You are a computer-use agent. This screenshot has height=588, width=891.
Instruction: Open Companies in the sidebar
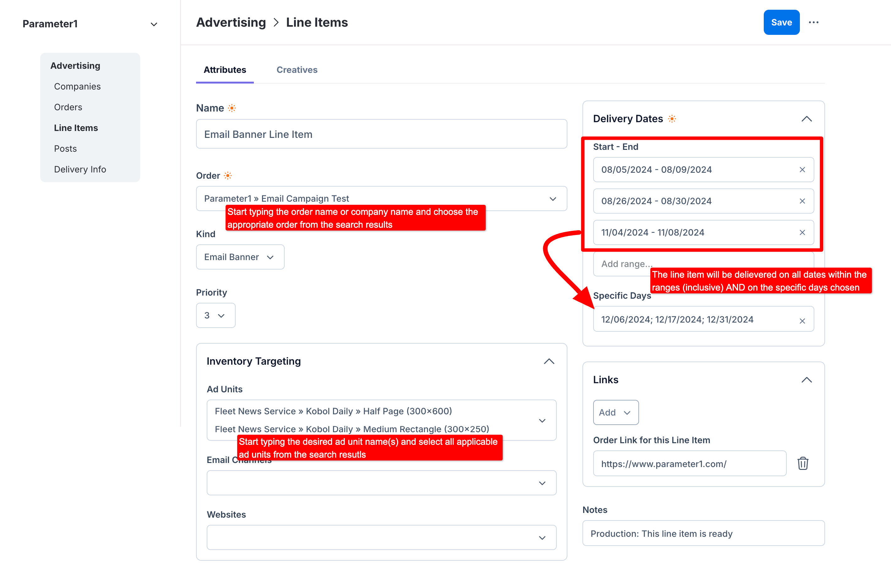[77, 86]
